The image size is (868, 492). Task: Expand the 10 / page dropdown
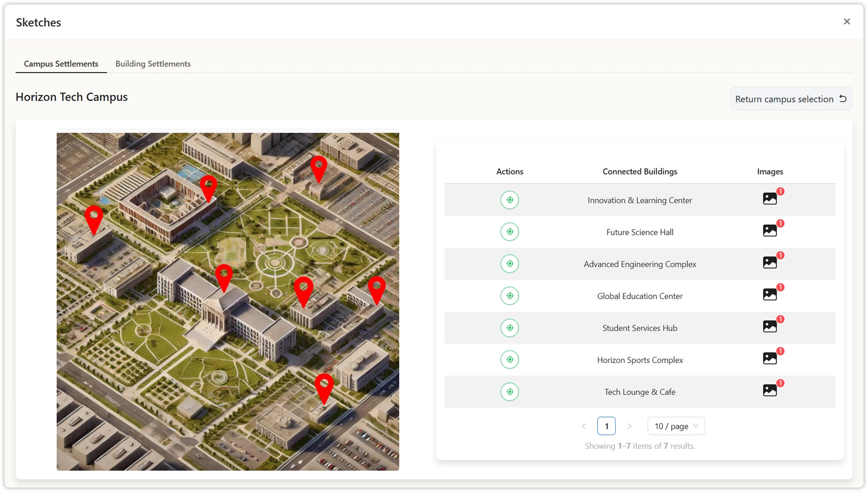click(676, 426)
